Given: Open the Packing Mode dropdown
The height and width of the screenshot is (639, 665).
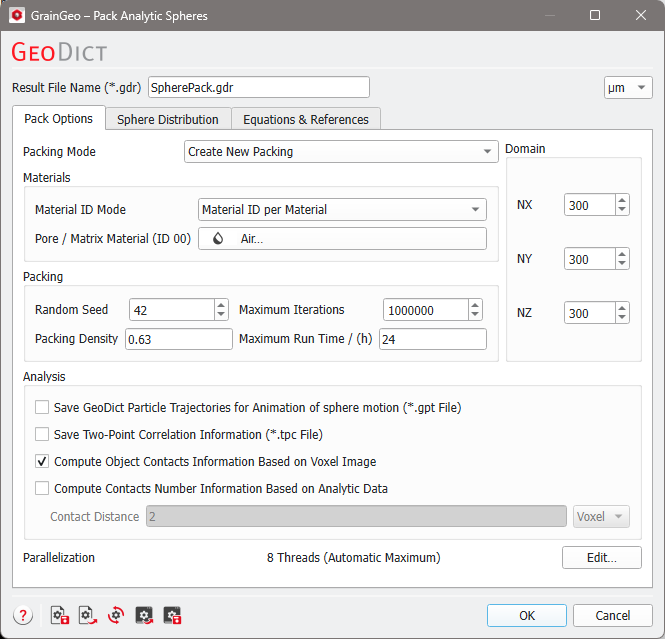Looking at the screenshot, I should pos(341,152).
